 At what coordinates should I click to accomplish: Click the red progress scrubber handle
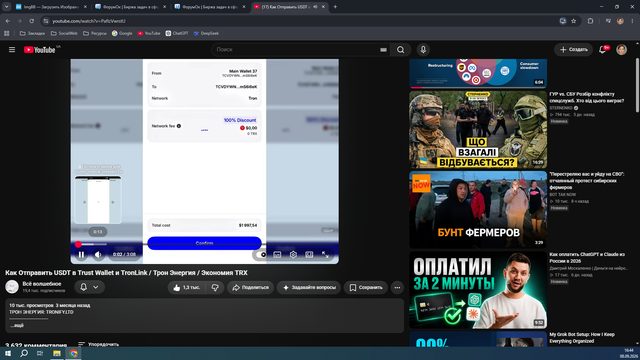78,244
